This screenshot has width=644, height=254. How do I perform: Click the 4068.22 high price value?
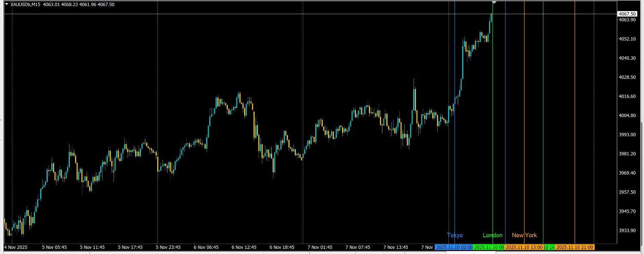[x=69, y=4]
